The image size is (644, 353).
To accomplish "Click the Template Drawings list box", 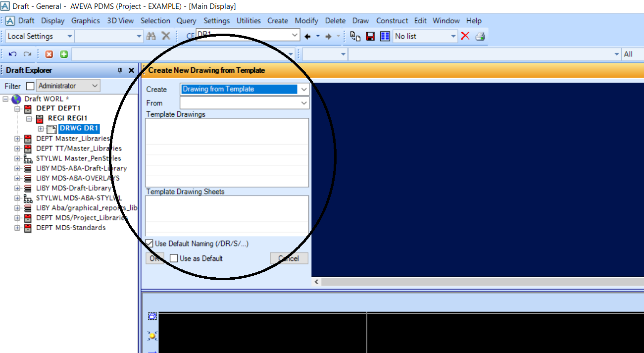I will click(x=227, y=152).
